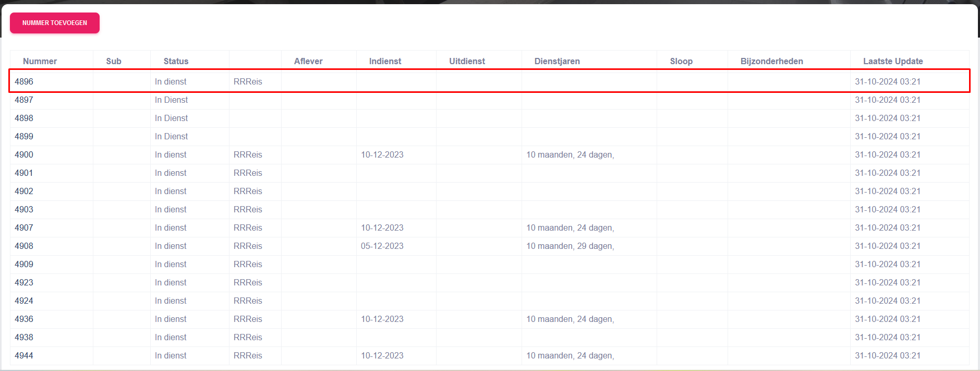Select row number 4897
This screenshot has width=980, height=371.
24,100
